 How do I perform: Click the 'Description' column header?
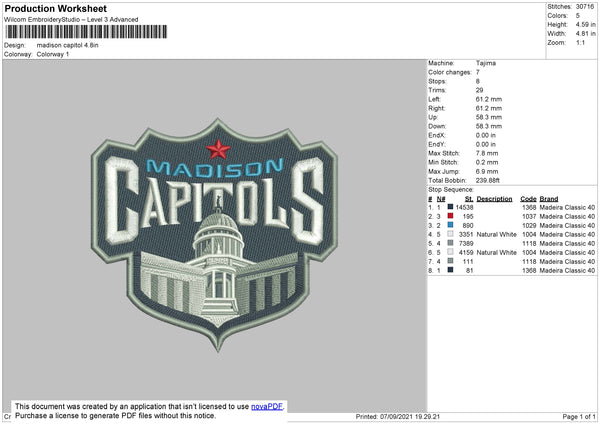click(x=494, y=199)
